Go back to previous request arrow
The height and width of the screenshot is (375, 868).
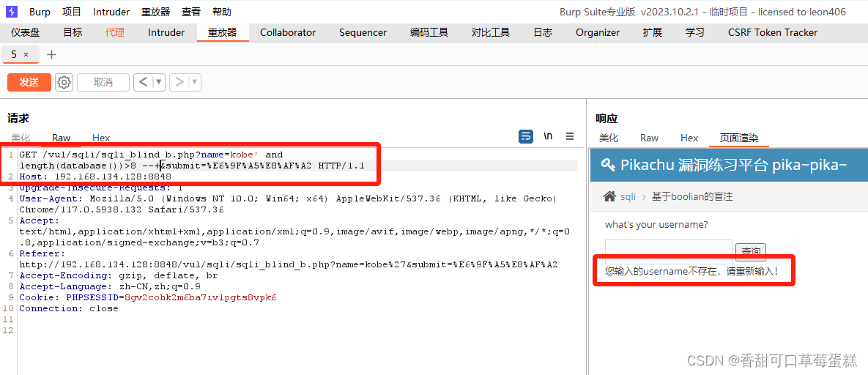tap(143, 82)
